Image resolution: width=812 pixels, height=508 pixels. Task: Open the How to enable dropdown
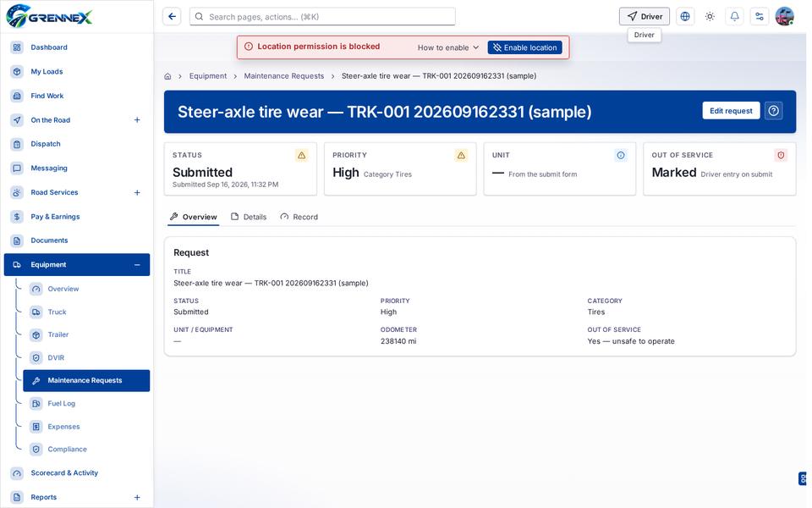click(448, 47)
